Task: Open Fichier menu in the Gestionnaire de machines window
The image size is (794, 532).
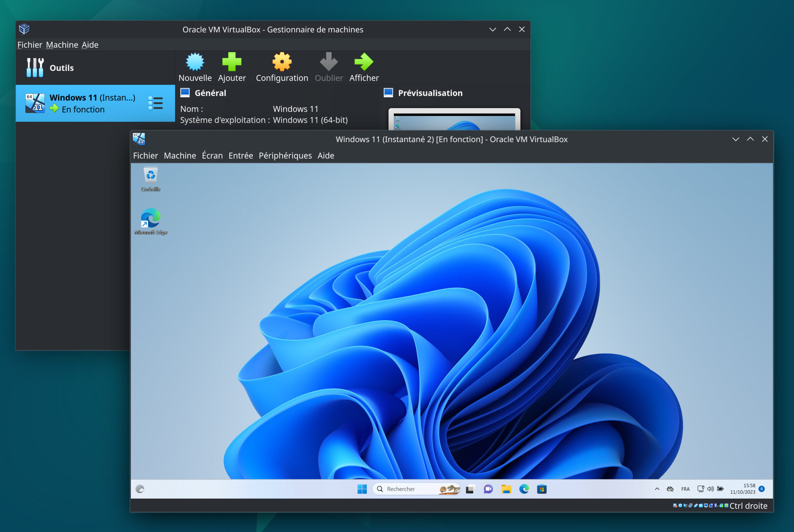Action: pos(30,45)
